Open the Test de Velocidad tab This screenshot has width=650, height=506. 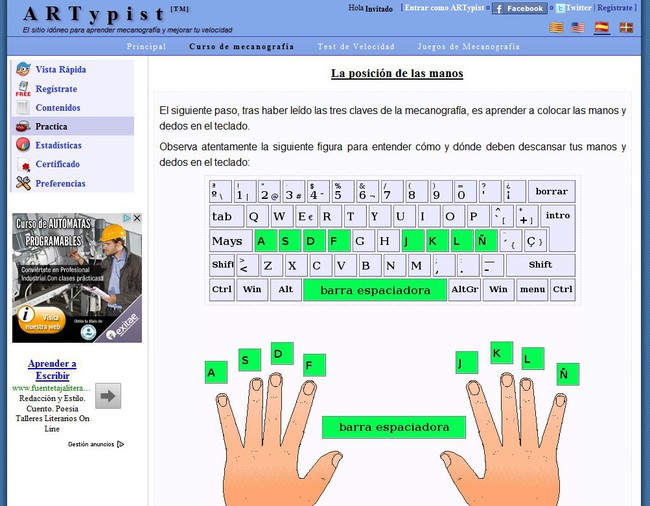point(356,46)
